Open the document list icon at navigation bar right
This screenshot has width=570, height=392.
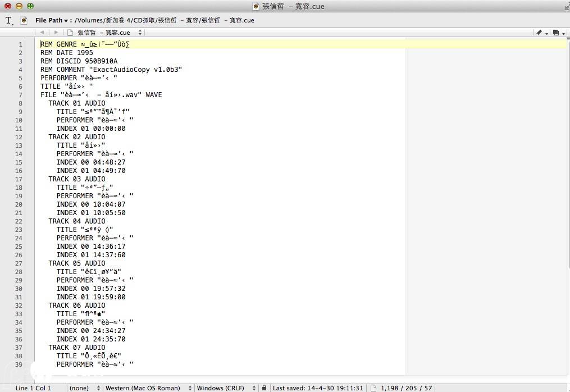(557, 33)
